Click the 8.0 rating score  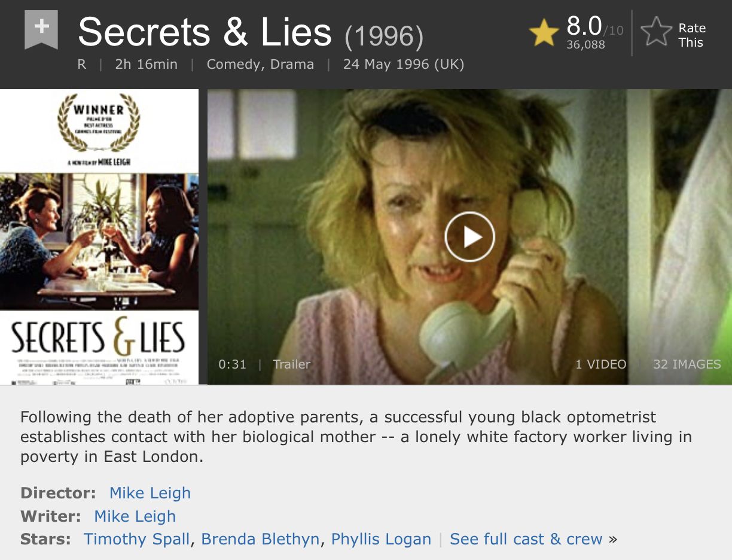pos(584,26)
